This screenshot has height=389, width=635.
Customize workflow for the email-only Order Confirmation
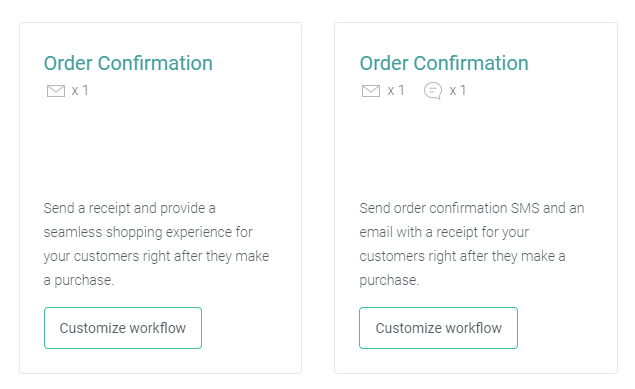point(123,328)
